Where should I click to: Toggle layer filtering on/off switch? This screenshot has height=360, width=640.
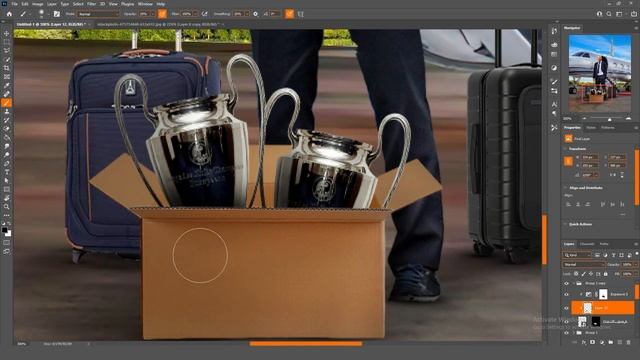point(636,254)
